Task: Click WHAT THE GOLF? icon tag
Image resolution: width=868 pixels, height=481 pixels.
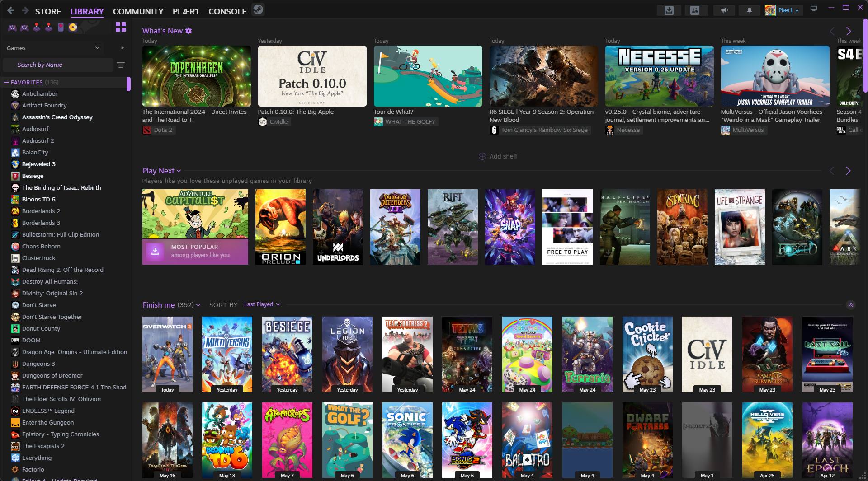Action: (x=378, y=122)
